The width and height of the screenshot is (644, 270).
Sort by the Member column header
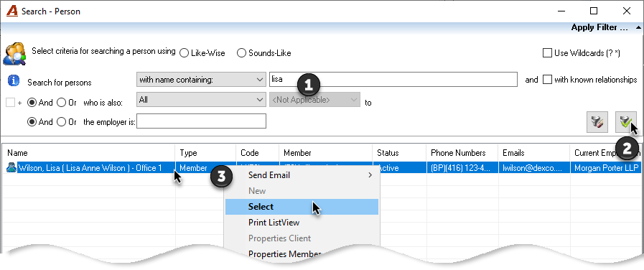pyautogui.click(x=326, y=153)
